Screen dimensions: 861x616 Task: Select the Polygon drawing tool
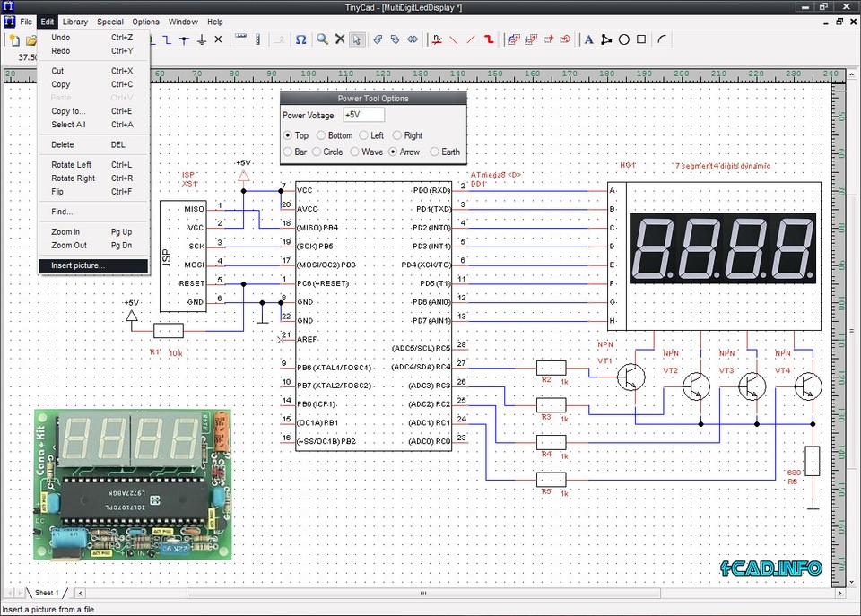604,39
